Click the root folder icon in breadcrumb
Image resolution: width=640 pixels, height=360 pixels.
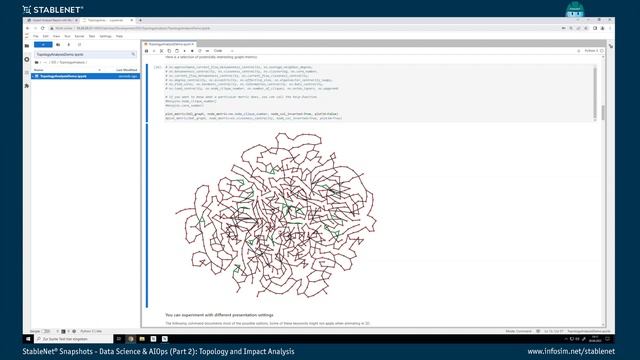point(37,62)
